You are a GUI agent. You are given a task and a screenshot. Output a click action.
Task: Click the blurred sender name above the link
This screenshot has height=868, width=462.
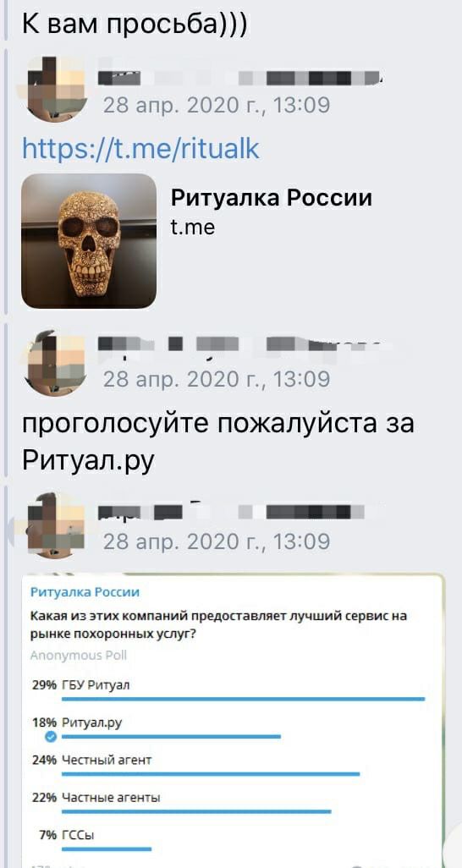(x=241, y=78)
